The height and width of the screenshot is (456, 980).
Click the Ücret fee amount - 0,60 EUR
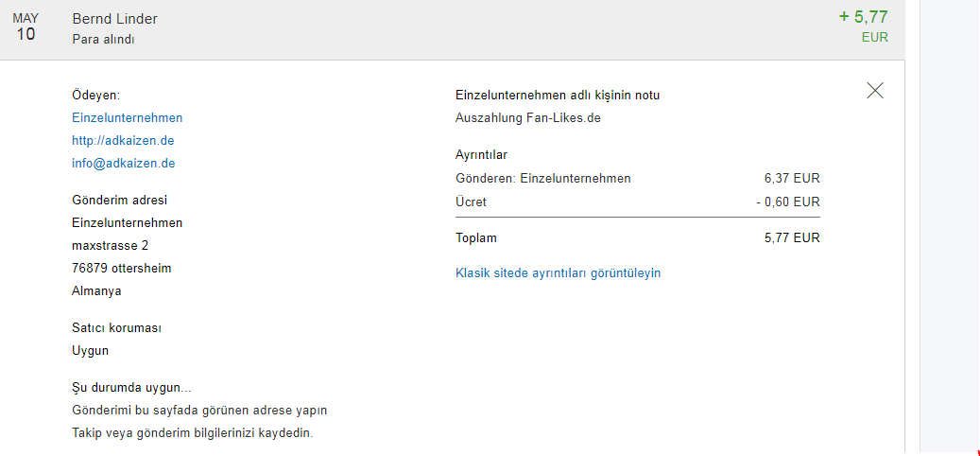pos(788,202)
